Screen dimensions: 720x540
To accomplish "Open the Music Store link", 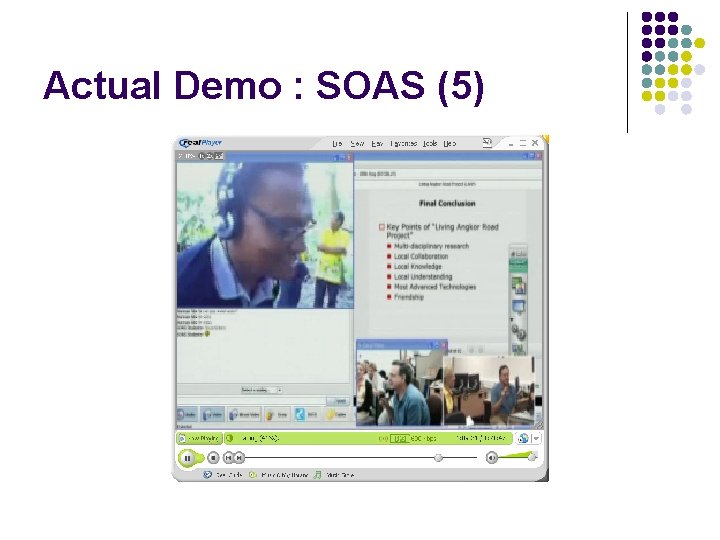I will point(334,475).
